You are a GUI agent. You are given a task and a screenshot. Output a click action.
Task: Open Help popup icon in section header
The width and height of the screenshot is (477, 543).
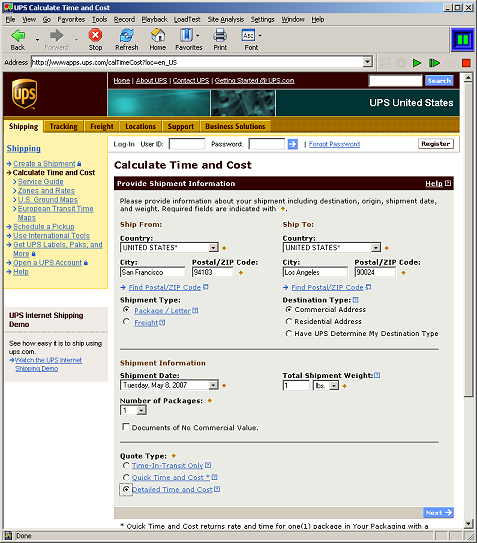pyautogui.click(x=448, y=183)
